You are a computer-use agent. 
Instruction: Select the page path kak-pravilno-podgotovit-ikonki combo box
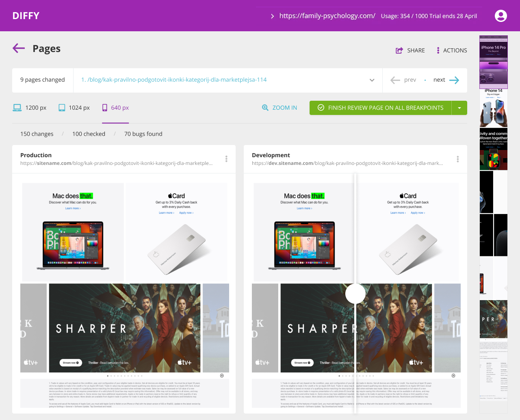(228, 80)
